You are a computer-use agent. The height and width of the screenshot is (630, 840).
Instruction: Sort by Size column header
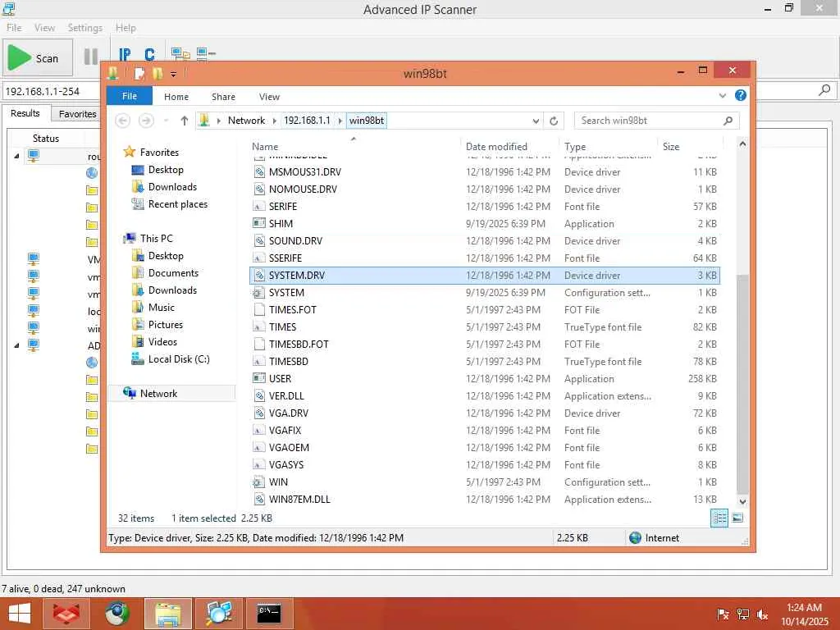tap(671, 147)
